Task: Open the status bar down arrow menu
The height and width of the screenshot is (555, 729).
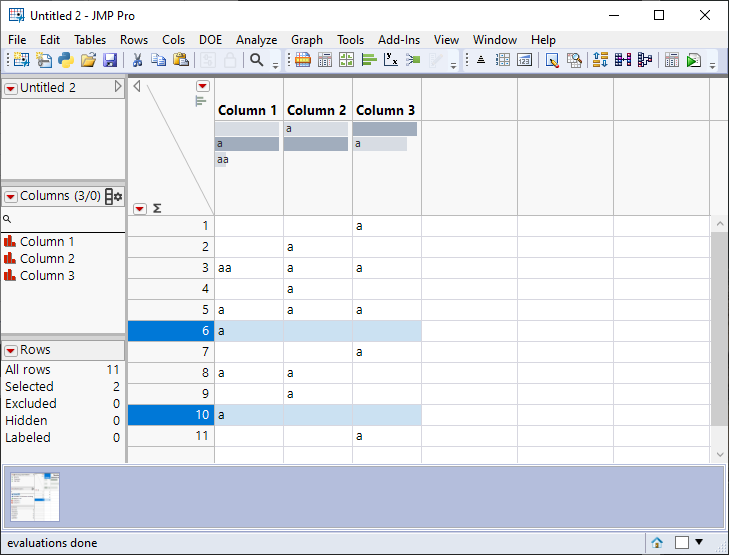Action: pos(699,542)
